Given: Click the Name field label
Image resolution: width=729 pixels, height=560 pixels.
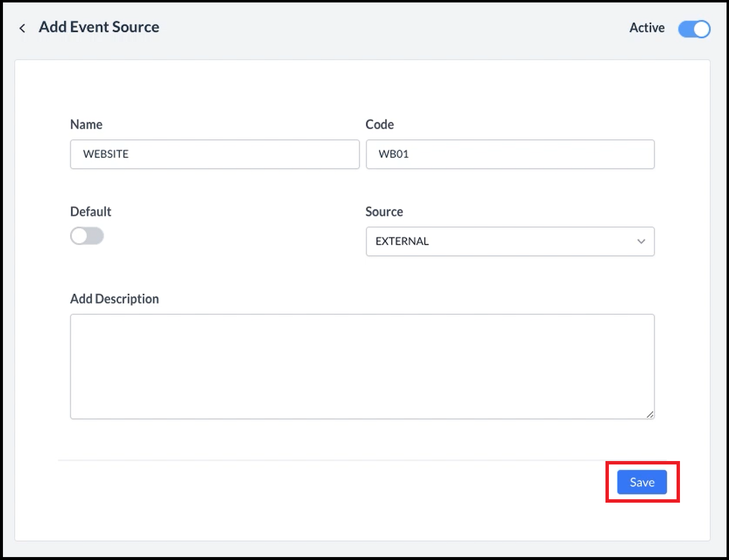Looking at the screenshot, I should tap(86, 124).
